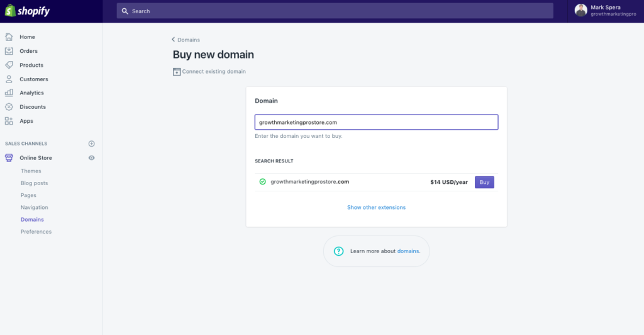Click the Orders inbox icon
Image resolution: width=644 pixels, height=335 pixels.
click(9, 51)
